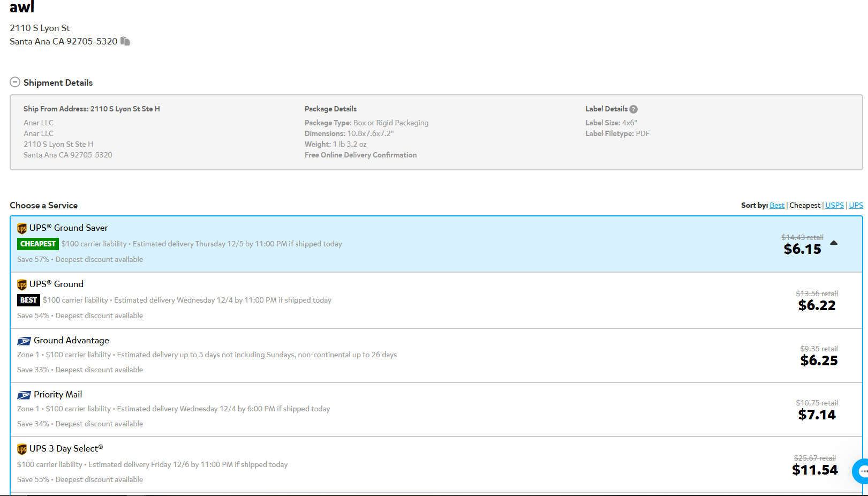
Task: Click the $6.22 UPS Ground price
Action: click(817, 306)
